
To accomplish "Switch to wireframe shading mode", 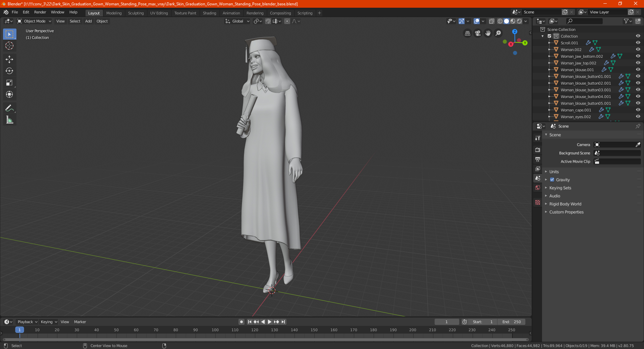I will tap(500, 21).
